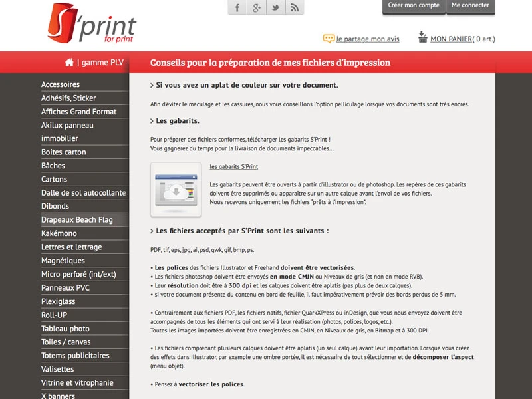This screenshot has height=399, width=532.
Task: Select gamme PLV header item
Action: tap(102, 63)
